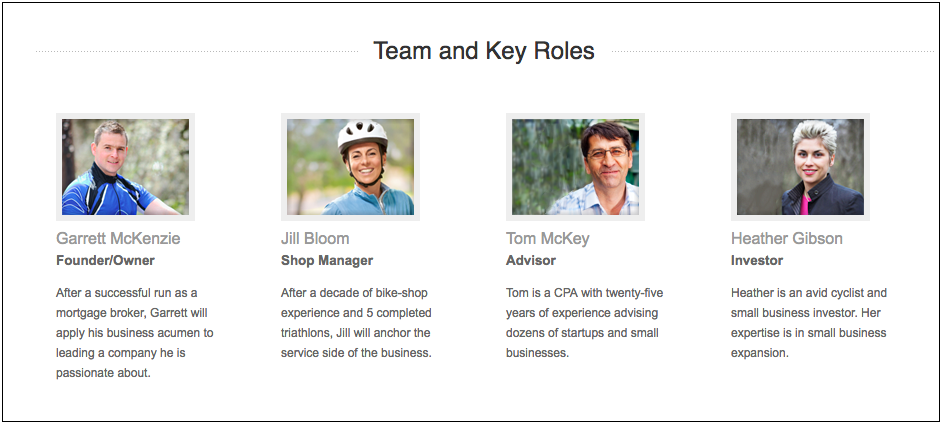Click the dotted divider left of title
The width and height of the screenshot is (941, 424).
click(197, 52)
